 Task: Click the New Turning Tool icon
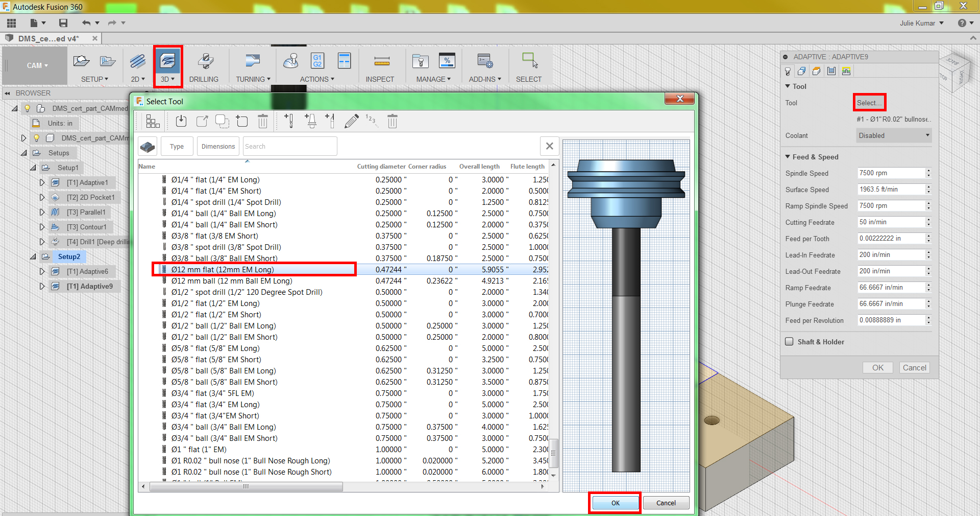click(x=330, y=121)
